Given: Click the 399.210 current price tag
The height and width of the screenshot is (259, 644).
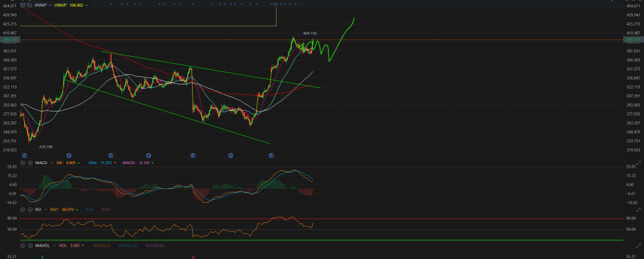Looking at the screenshot, I should pos(632,39).
